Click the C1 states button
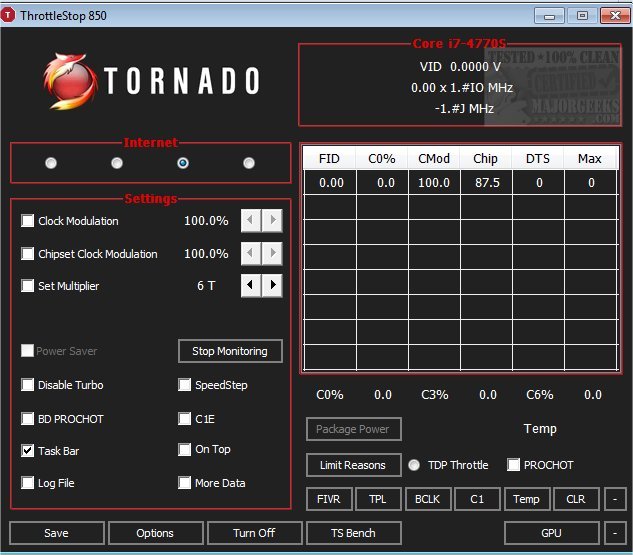Image resolution: width=633 pixels, height=555 pixels. click(477, 499)
